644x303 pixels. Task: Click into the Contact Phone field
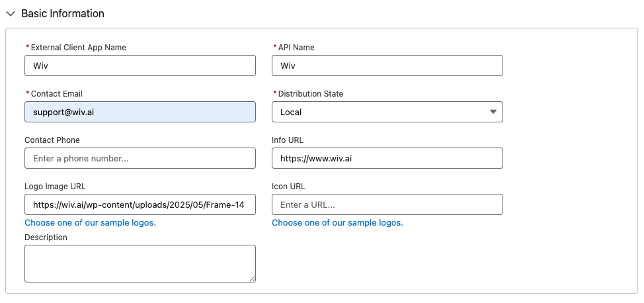coord(140,158)
